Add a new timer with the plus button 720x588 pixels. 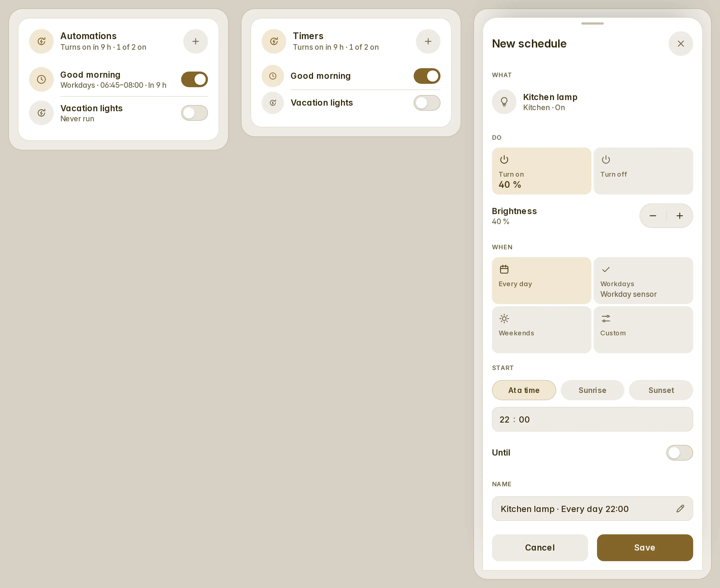pos(428,41)
